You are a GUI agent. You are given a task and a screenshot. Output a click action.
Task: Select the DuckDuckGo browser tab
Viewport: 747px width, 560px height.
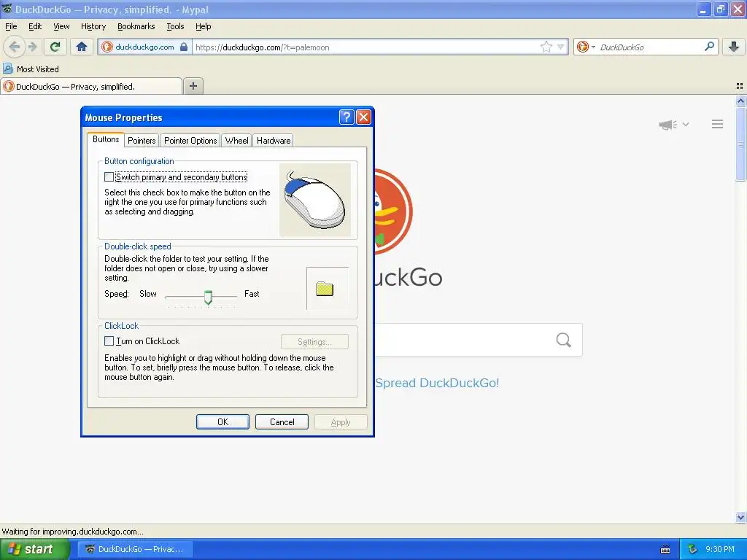click(91, 86)
